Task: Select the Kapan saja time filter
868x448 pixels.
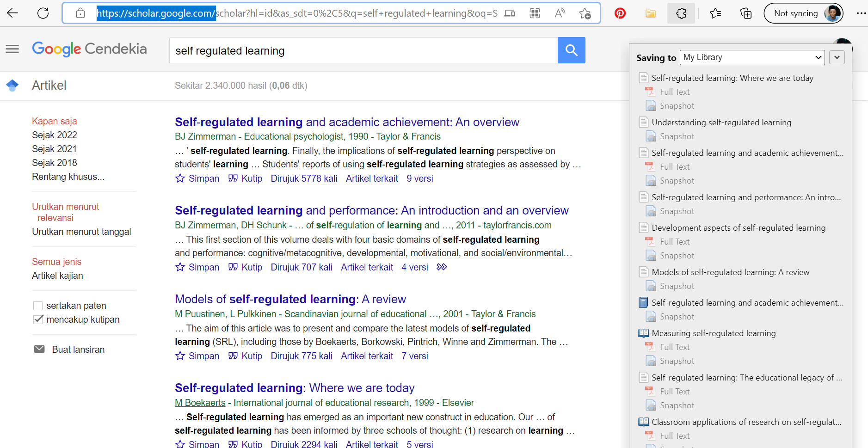Action: coord(55,121)
